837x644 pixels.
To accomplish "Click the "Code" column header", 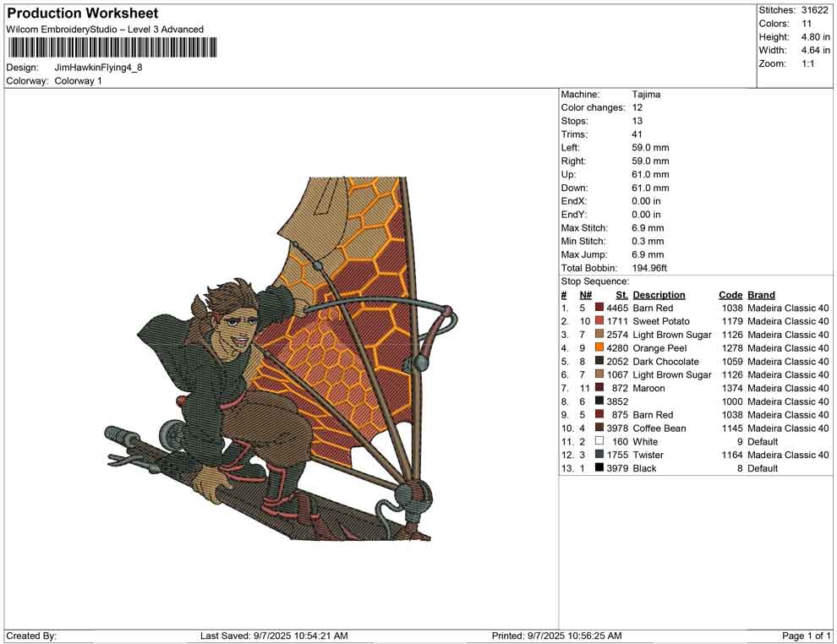I will pyautogui.click(x=730, y=295).
